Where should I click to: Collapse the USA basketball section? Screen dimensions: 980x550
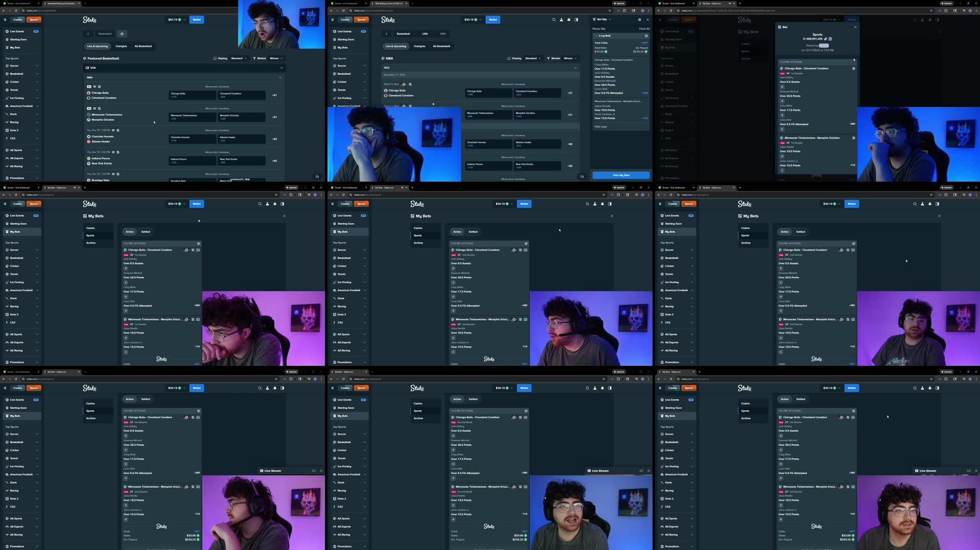pos(280,67)
